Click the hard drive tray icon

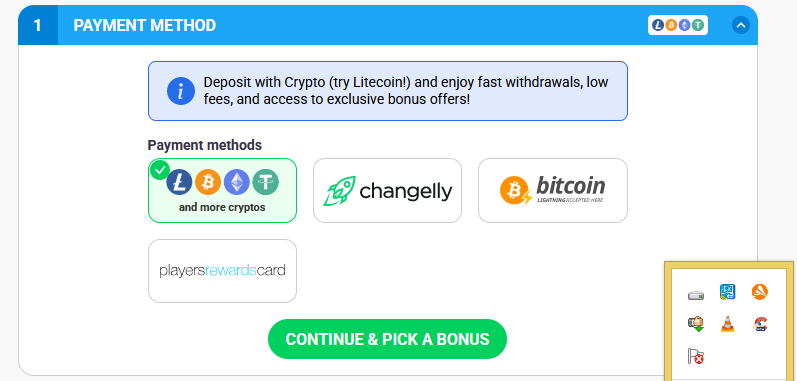(x=696, y=295)
